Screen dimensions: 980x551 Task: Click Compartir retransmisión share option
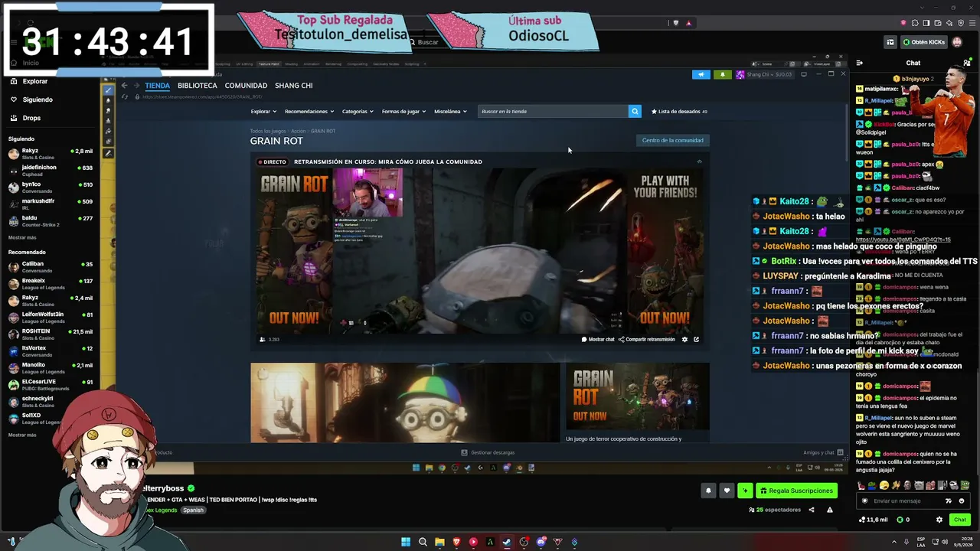point(647,339)
